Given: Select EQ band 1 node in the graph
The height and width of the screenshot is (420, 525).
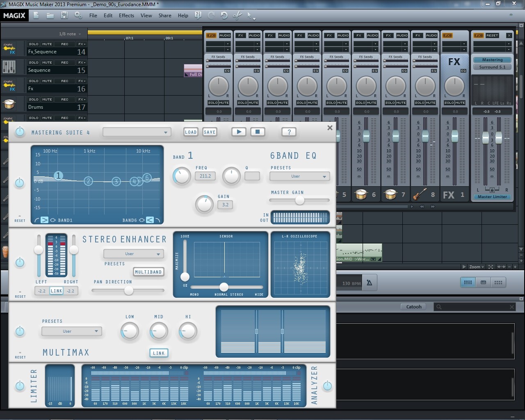Looking at the screenshot, I should pyautogui.click(x=58, y=176).
